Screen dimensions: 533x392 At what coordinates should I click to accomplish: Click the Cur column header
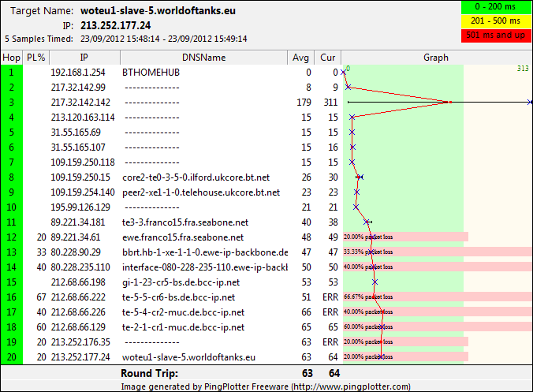(x=328, y=58)
